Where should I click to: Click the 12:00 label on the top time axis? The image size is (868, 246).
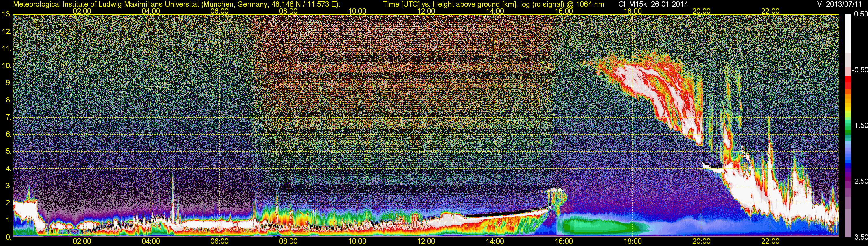tap(426, 11)
